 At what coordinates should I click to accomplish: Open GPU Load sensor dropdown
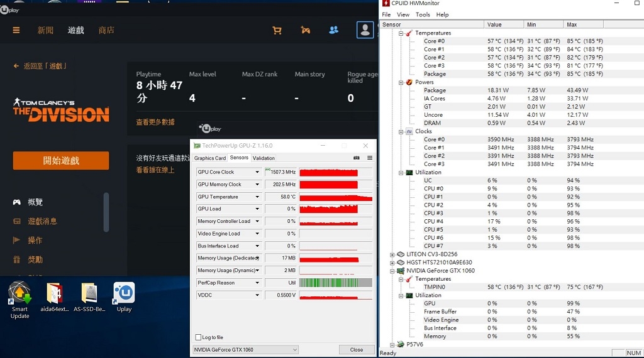tap(257, 209)
